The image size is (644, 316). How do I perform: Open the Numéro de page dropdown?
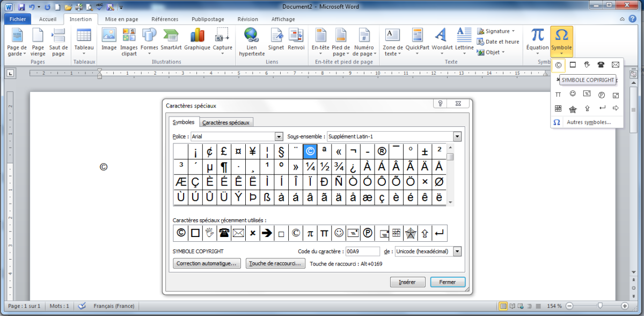coord(364,42)
